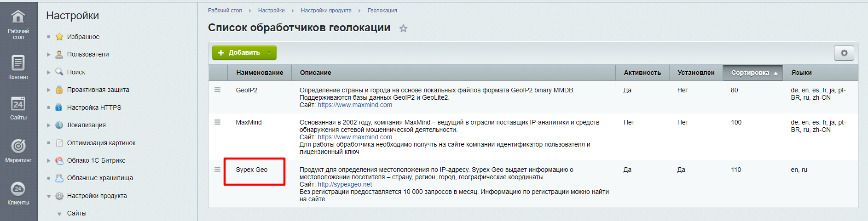868x221 pixels.
Task: Open Настройка HTTPS menu item
Action: pyautogui.click(x=94, y=108)
